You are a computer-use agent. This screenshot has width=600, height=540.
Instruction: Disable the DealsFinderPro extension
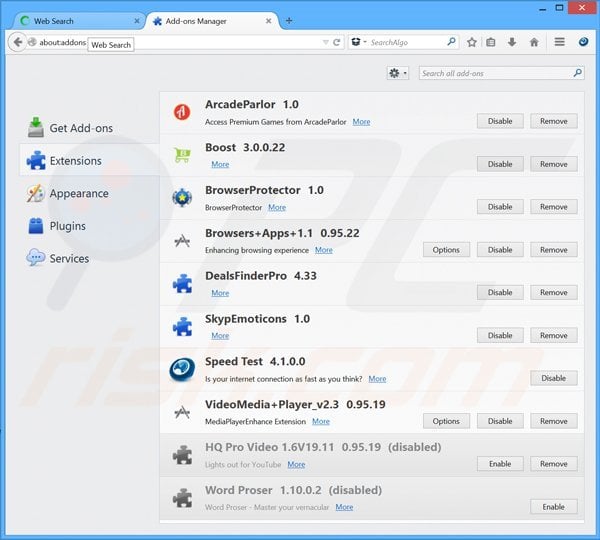[x=500, y=292]
